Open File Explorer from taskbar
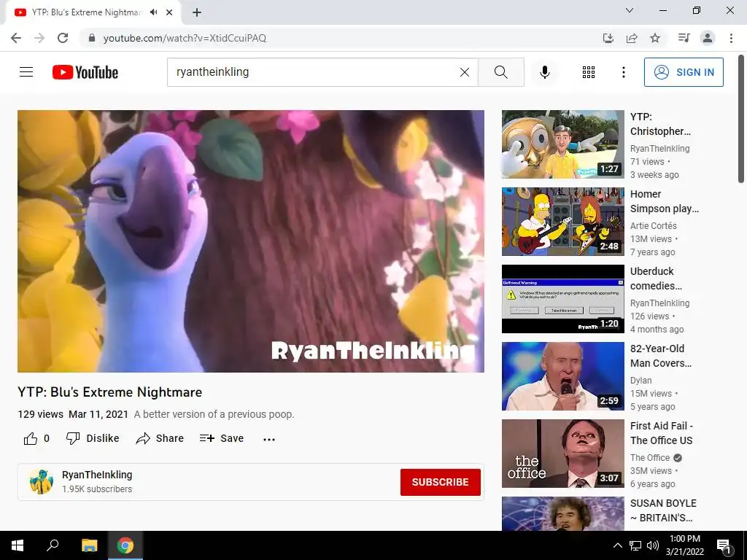Viewport: 747px width, 560px height. click(x=89, y=545)
